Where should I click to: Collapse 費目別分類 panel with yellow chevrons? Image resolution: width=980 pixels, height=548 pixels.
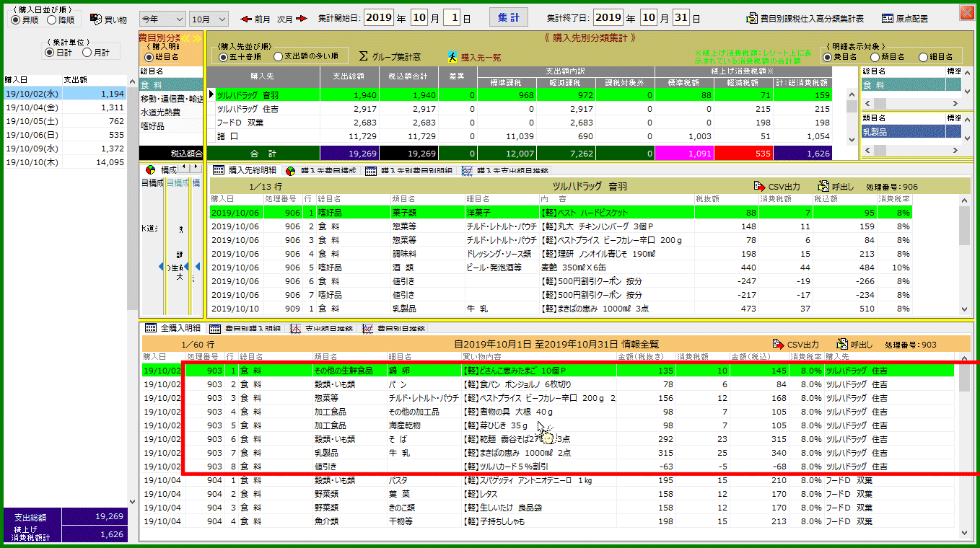(191, 37)
